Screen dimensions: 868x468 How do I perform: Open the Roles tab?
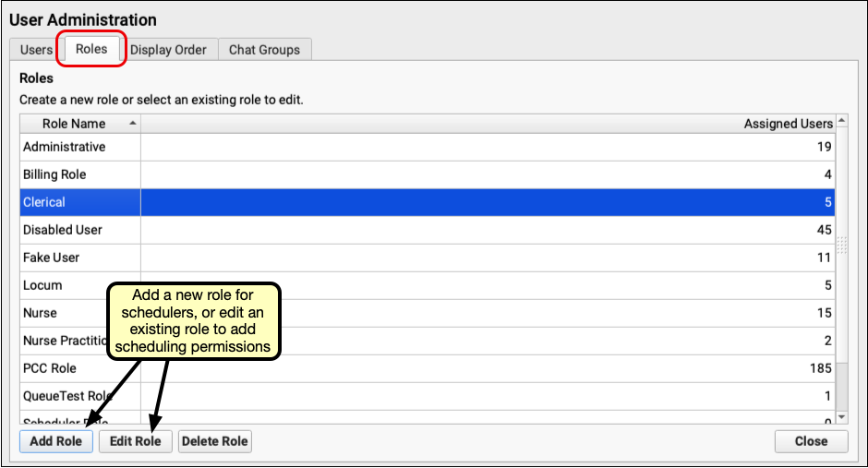coord(91,50)
